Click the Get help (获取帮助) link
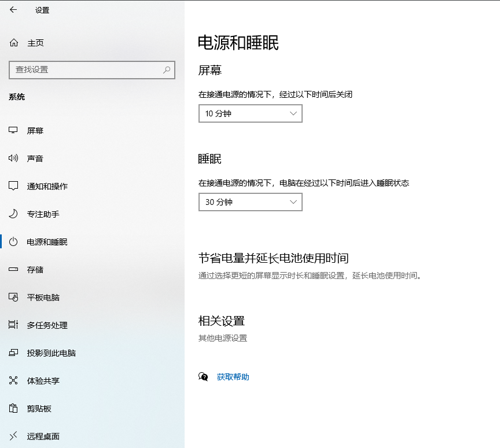This screenshot has height=448, width=500. point(233,377)
